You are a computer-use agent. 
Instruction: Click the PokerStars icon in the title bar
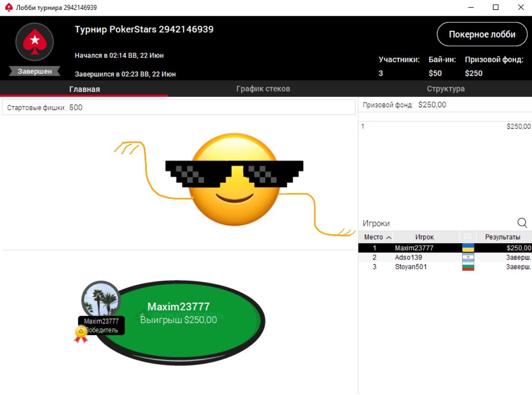click(9, 7)
